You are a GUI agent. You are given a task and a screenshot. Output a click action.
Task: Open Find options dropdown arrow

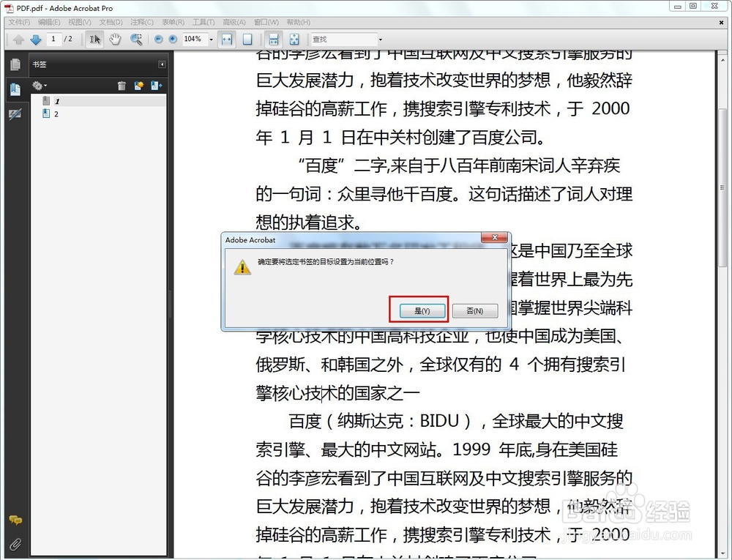(381, 40)
